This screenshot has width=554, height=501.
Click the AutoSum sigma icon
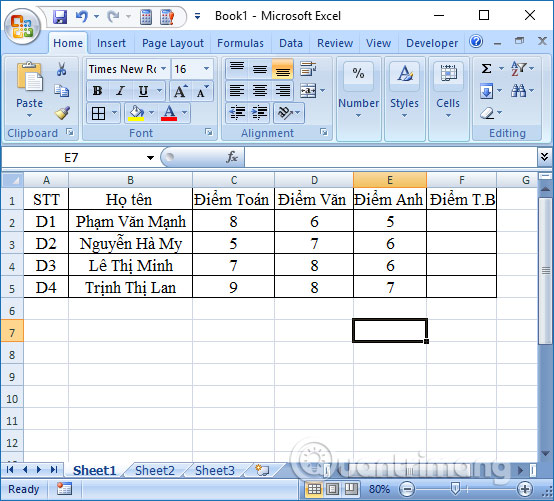(487, 69)
